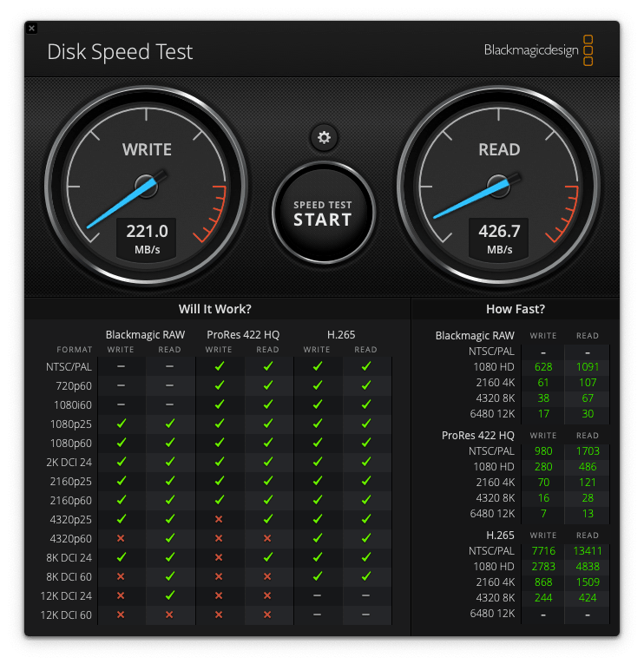
Task: Click the ProRes 6480 12K read value 13
Action: coord(588,514)
